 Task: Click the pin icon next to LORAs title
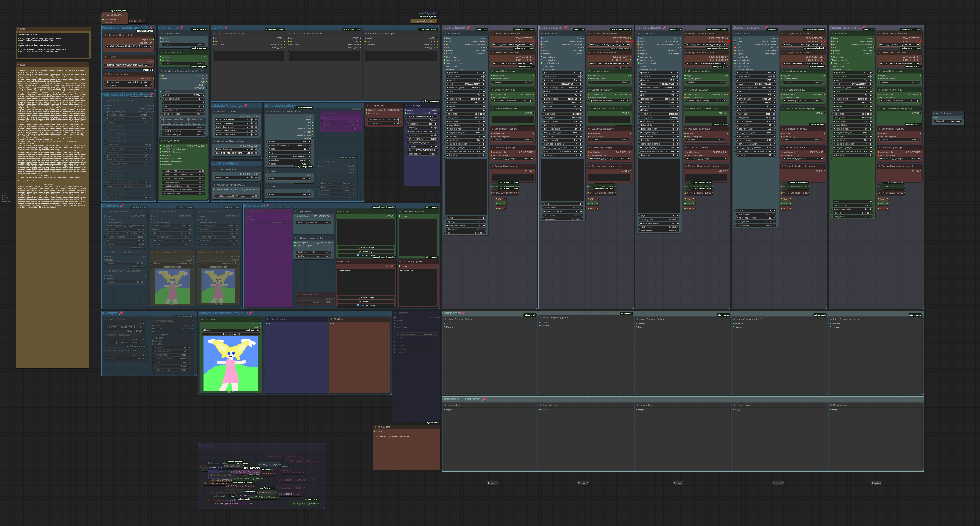[x=226, y=27]
